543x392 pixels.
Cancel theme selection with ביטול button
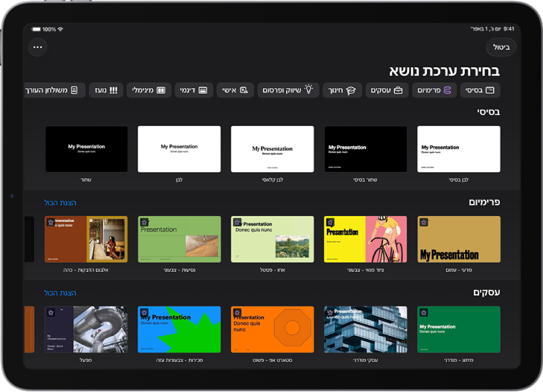pos(501,47)
